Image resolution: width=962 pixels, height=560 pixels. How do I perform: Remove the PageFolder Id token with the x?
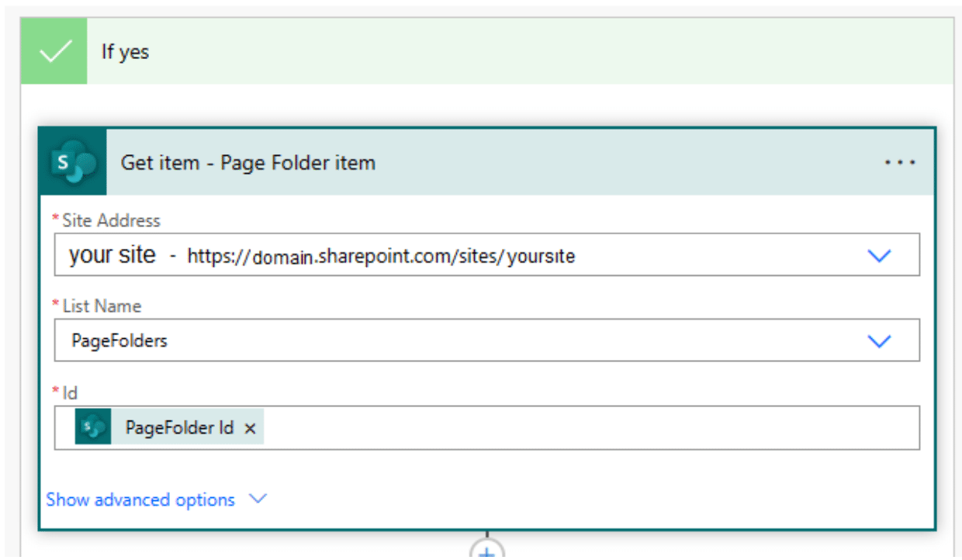coord(250,427)
